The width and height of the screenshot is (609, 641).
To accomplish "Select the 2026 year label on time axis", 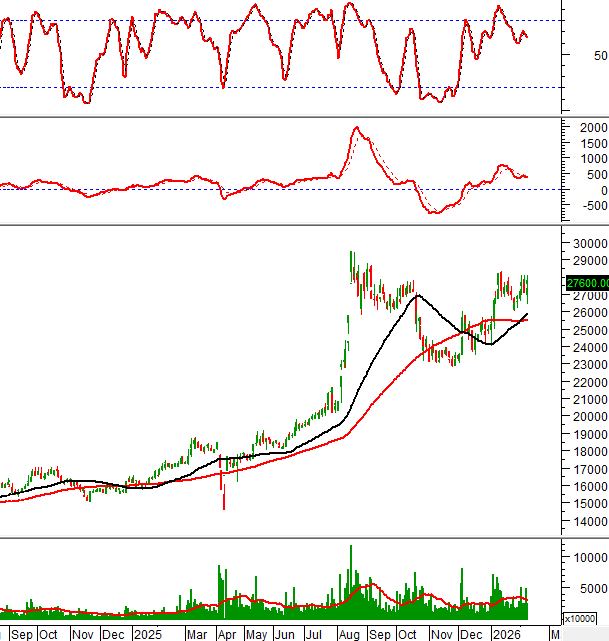I will click(x=506, y=634).
